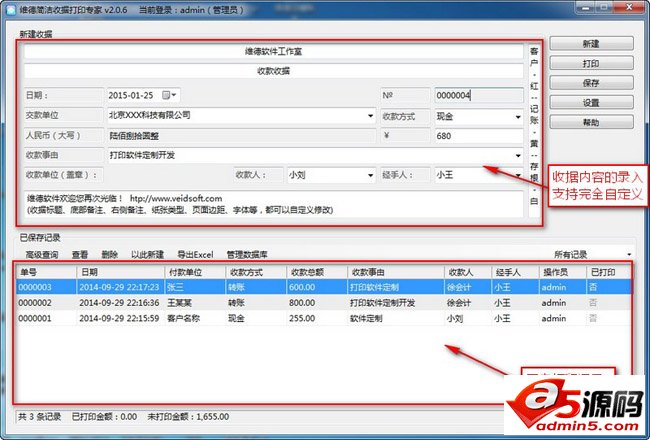Screen dimensions: 650x440
Task: Minimize the receipt application window
Action: tap(587, 7)
